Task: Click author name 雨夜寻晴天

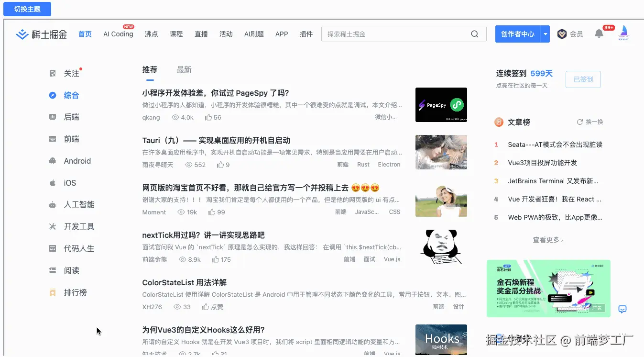Action: [x=158, y=165]
